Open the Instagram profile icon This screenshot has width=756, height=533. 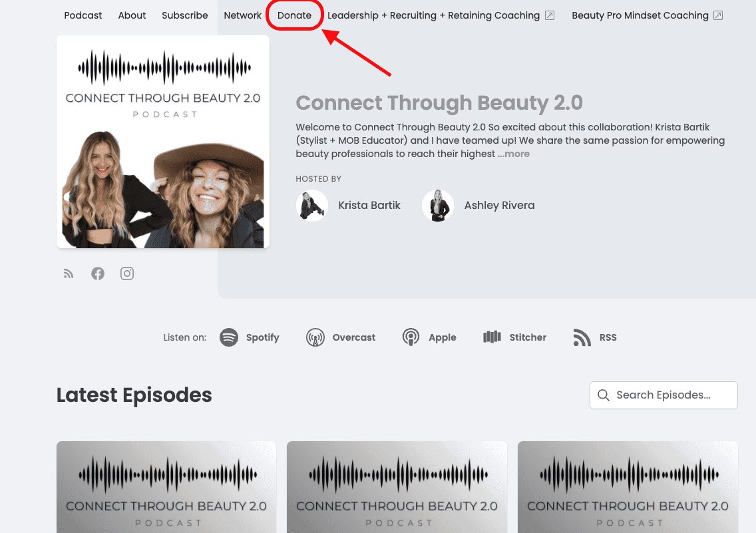(x=127, y=273)
